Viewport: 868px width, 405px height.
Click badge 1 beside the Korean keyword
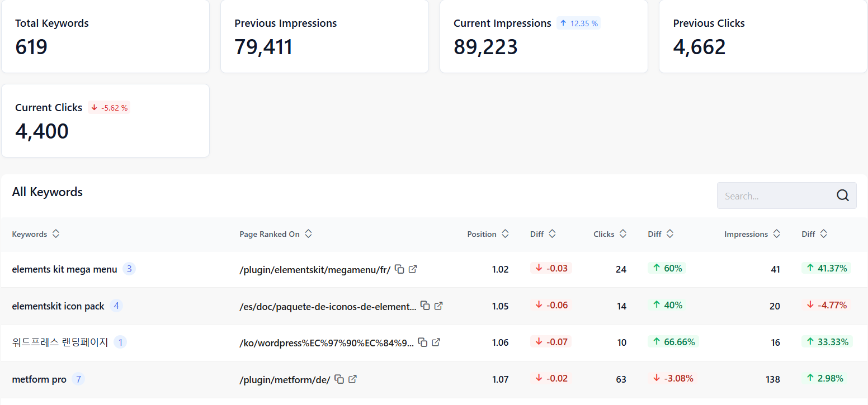pos(120,342)
